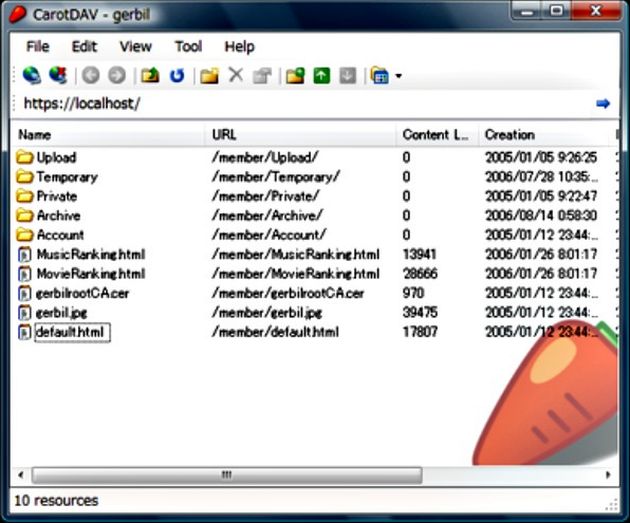Click URL cell /member/gerbil.jpg

(x=267, y=313)
